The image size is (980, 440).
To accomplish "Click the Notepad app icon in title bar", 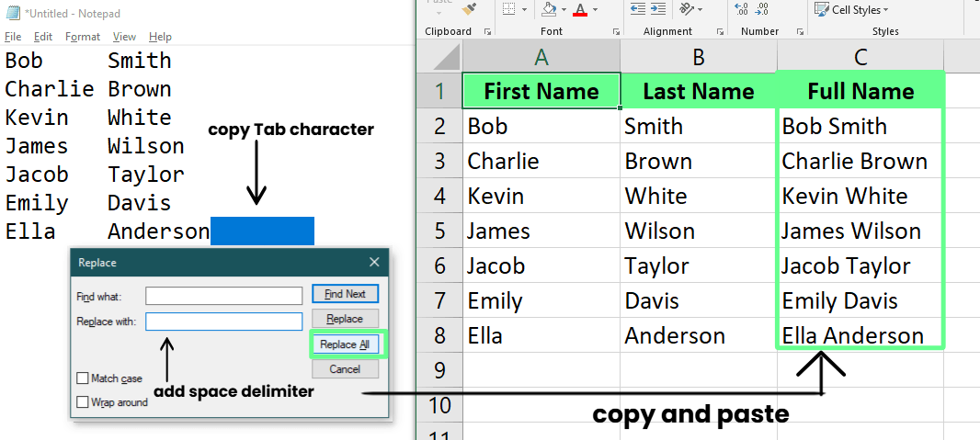I will tap(13, 13).
